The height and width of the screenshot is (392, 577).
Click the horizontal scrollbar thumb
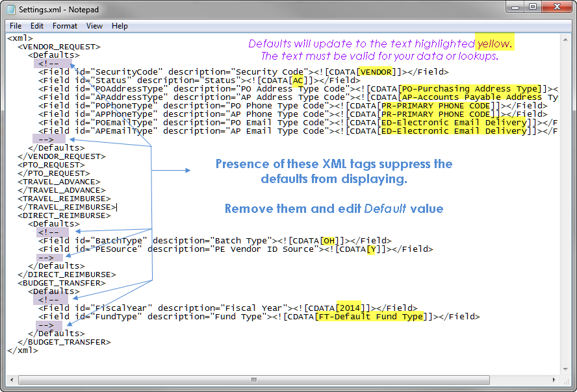coord(253,379)
